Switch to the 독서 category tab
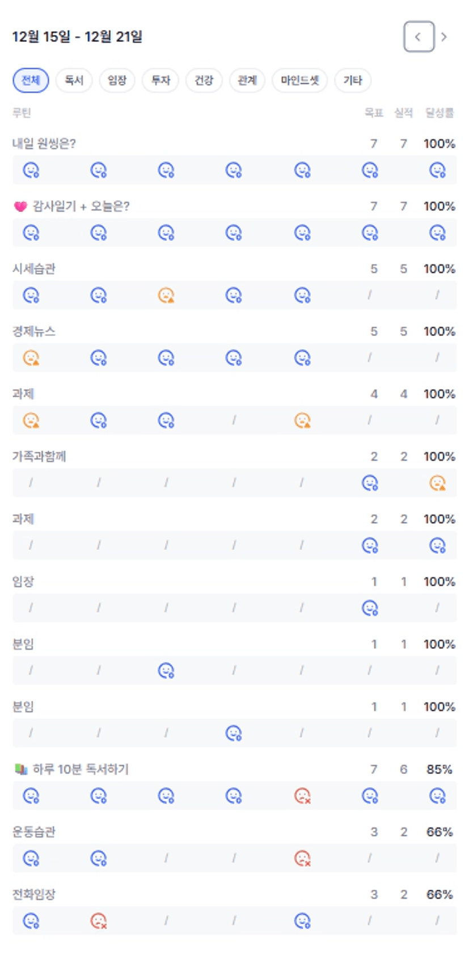The image size is (469, 980). click(x=74, y=80)
